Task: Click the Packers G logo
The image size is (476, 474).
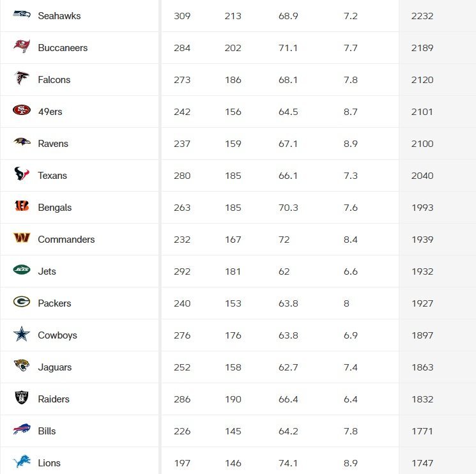Action: [x=22, y=302]
